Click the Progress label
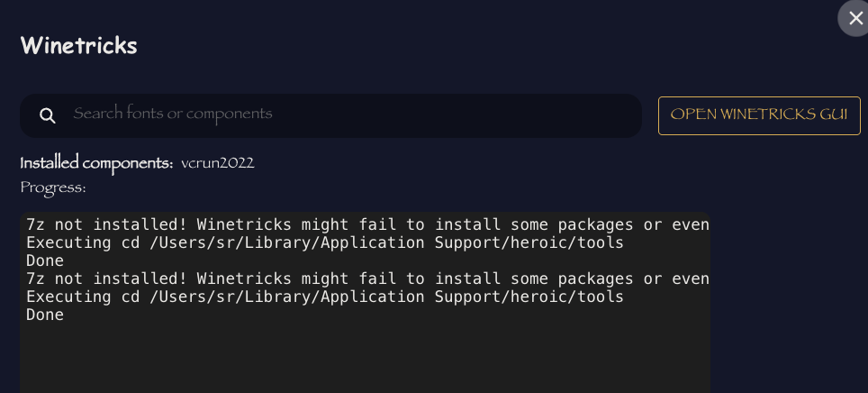 pos(53,187)
